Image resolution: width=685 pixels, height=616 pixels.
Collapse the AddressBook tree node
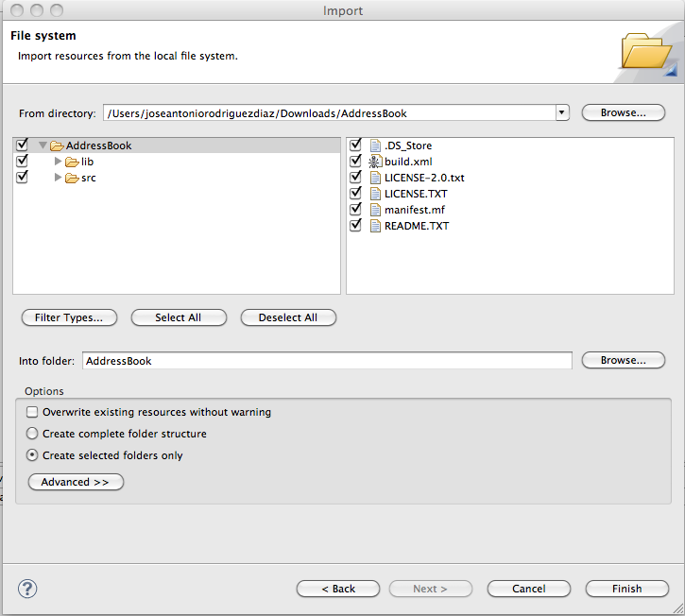43,145
